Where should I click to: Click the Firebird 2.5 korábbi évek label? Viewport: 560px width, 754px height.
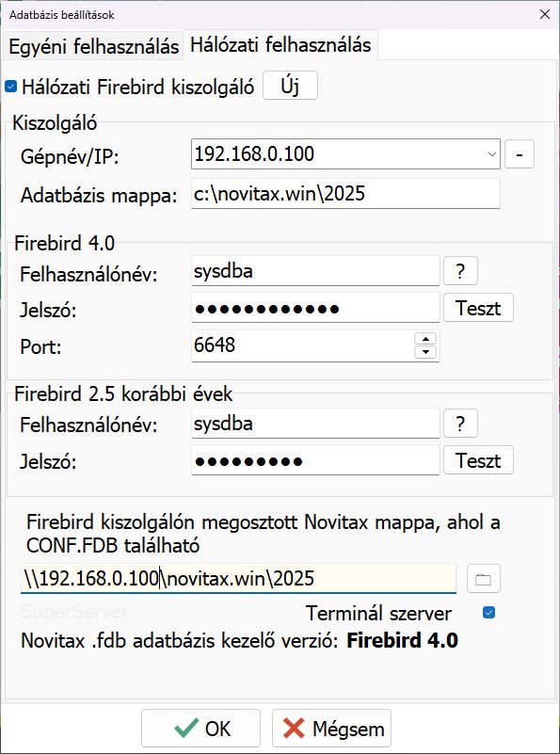tap(123, 394)
